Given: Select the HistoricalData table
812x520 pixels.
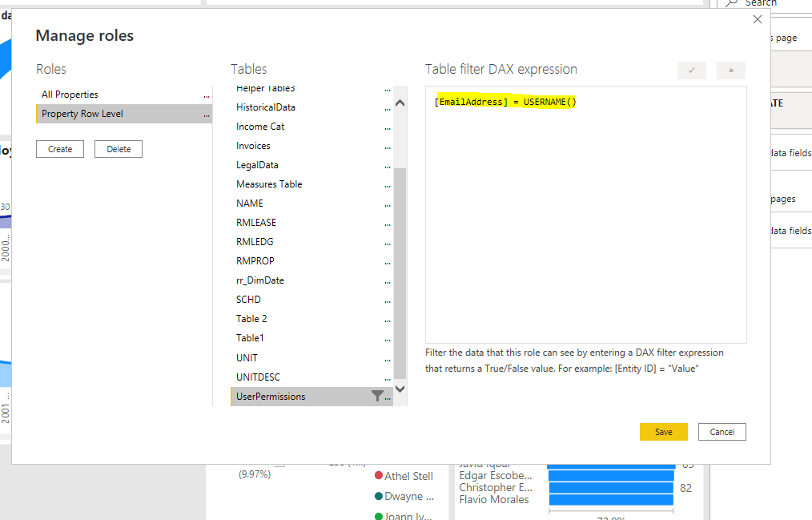Looking at the screenshot, I should 312,107.
